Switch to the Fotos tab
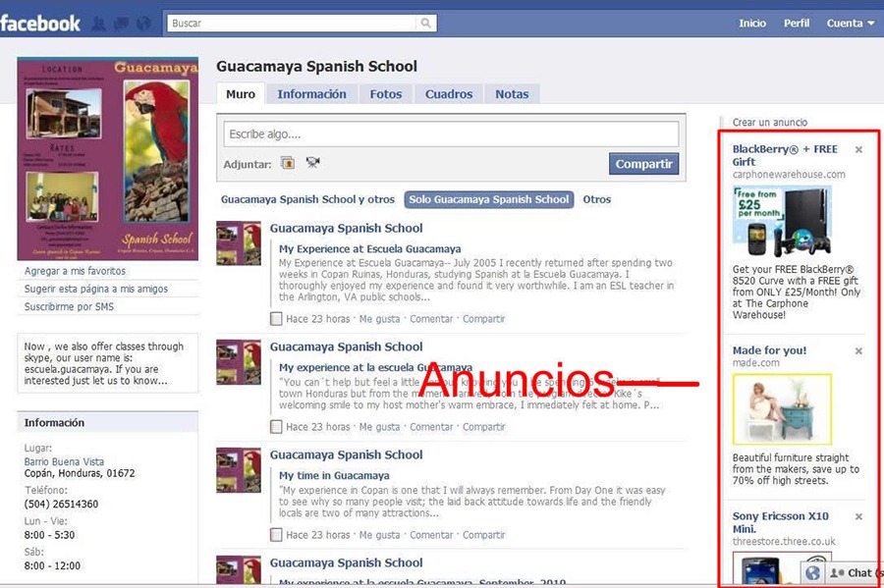The height and width of the screenshot is (588, 884). click(386, 94)
